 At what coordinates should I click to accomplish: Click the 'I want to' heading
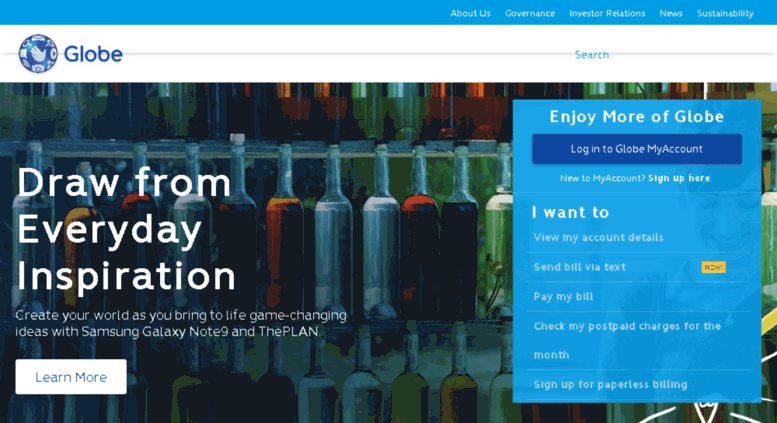(570, 212)
